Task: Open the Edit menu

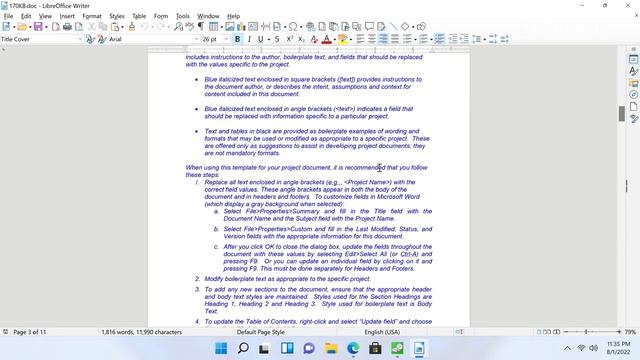Action: (26, 16)
